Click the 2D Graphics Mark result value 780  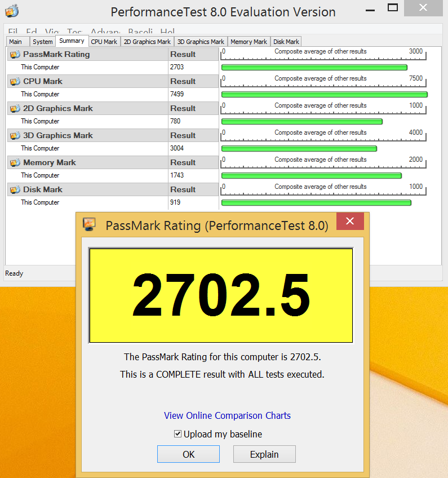[175, 121]
